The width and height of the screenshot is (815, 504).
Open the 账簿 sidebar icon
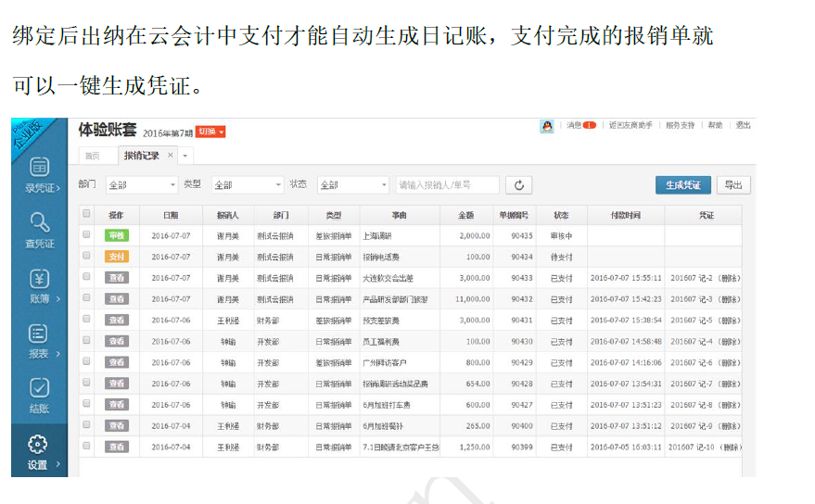pyautogui.click(x=40, y=279)
